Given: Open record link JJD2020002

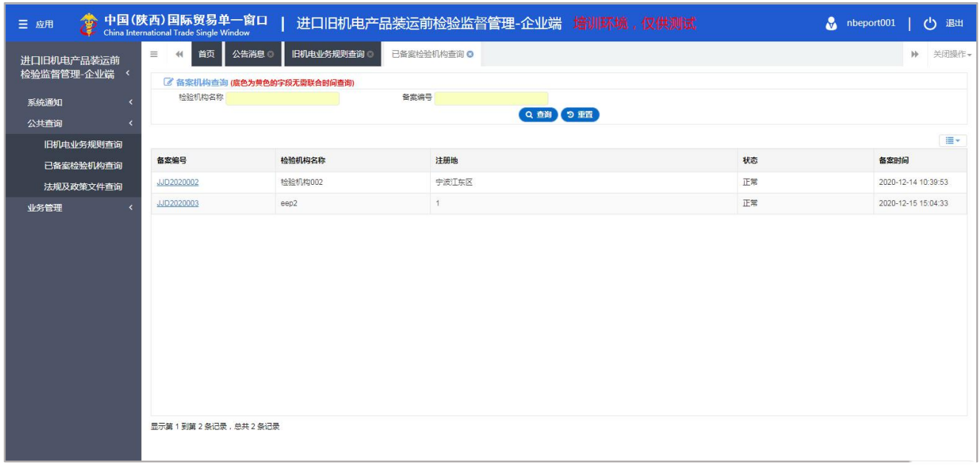Looking at the screenshot, I should pyautogui.click(x=177, y=183).
